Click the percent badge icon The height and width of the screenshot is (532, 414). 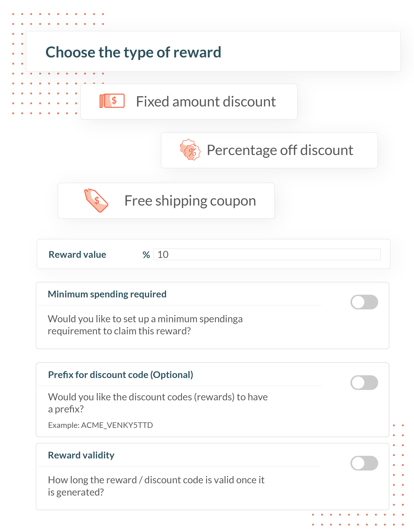point(190,150)
